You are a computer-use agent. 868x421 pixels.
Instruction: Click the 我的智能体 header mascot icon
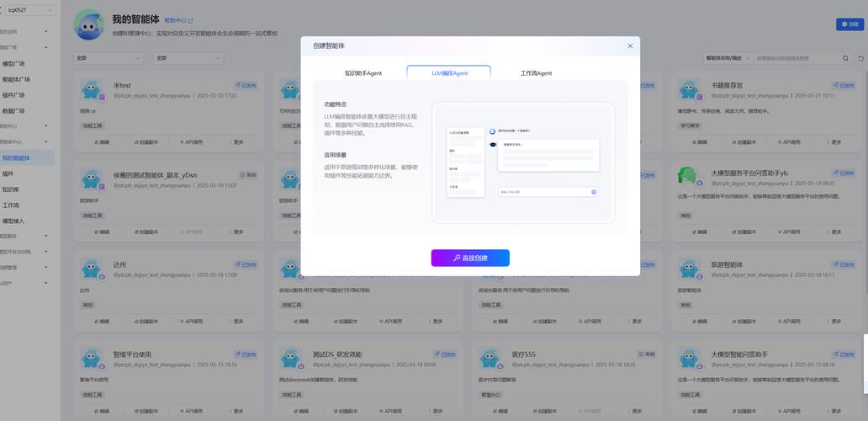(88, 24)
